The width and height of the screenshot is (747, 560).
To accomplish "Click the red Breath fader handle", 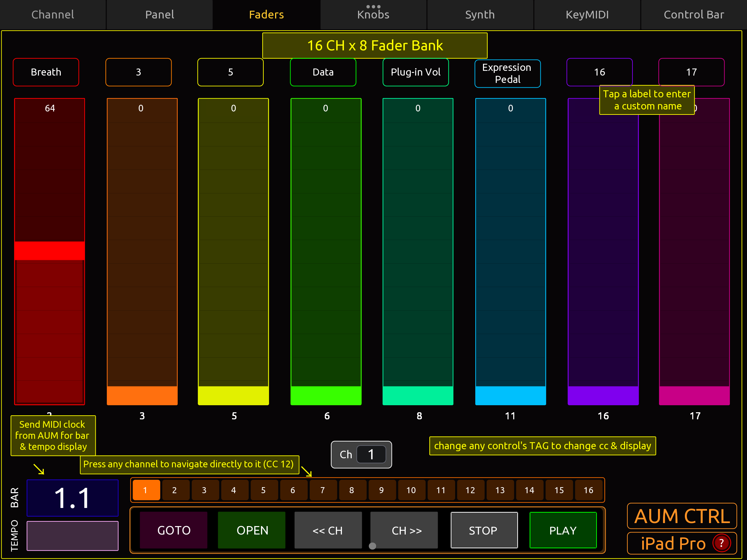I will point(50,250).
